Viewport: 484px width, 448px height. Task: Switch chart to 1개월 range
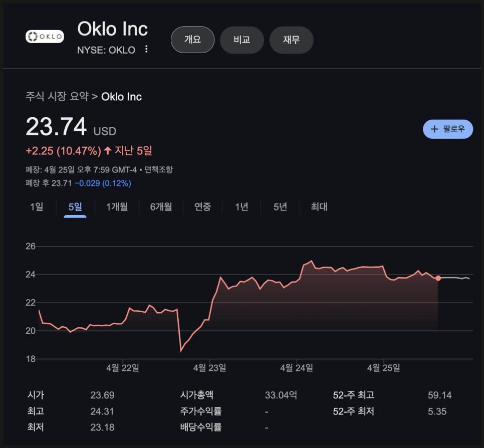tap(117, 207)
